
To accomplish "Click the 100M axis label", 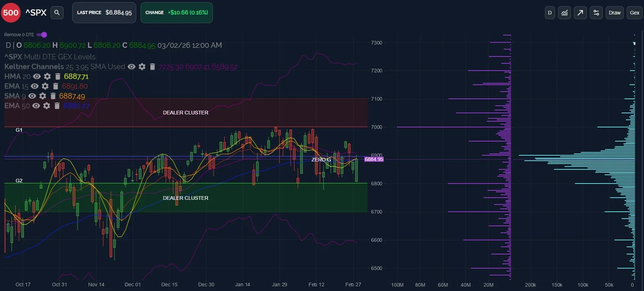I will point(397,285).
